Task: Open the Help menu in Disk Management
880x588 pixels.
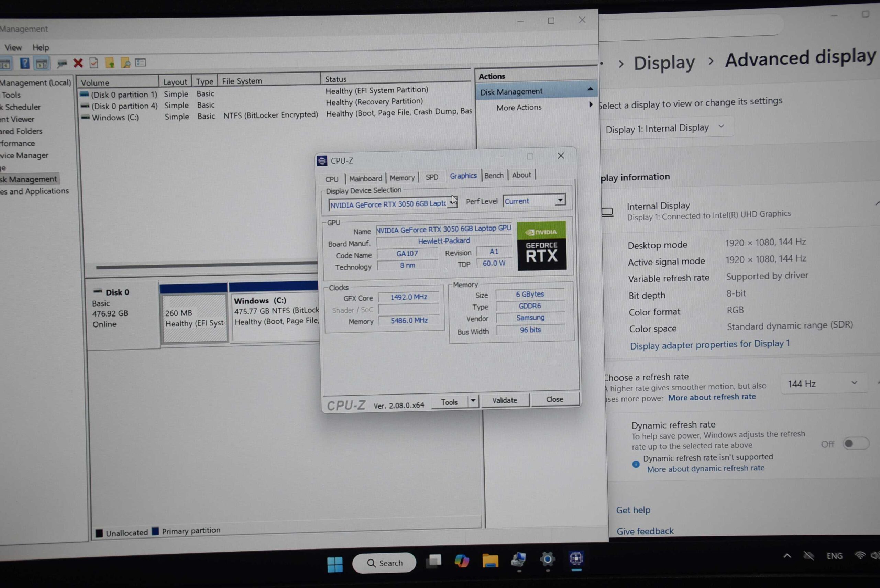Action: tap(41, 48)
